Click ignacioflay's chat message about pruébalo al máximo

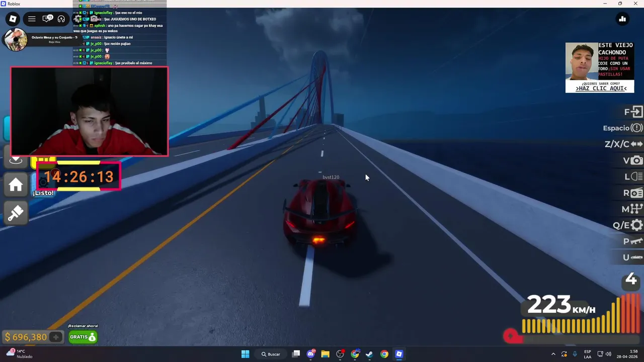pos(120,63)
